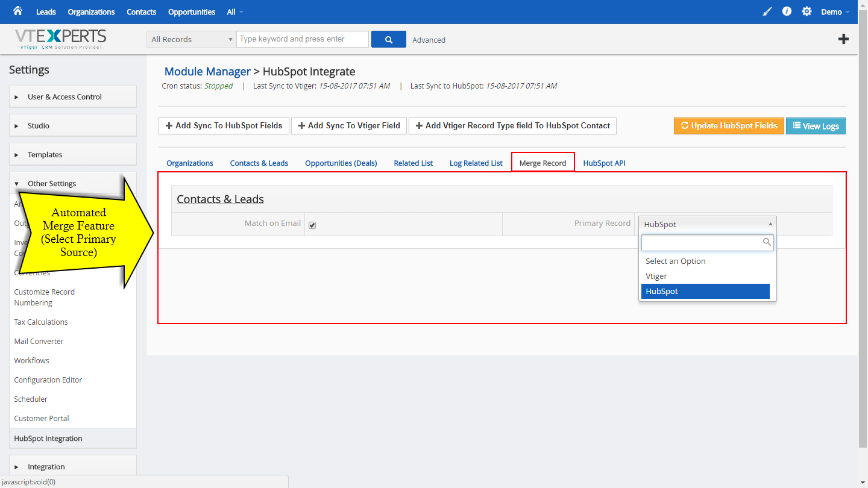Choose HubSpot in the dropdown list
The image size is (868, 488).
pyautogui.click(x=705, y=291)
